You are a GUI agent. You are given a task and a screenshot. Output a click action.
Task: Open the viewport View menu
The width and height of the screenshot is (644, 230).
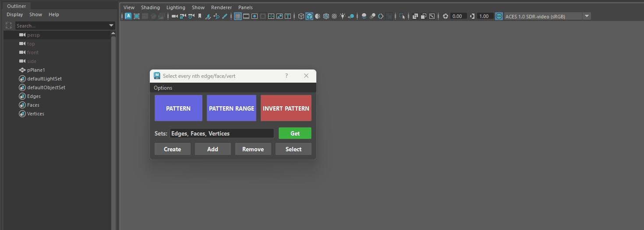[x=129, y=7]
